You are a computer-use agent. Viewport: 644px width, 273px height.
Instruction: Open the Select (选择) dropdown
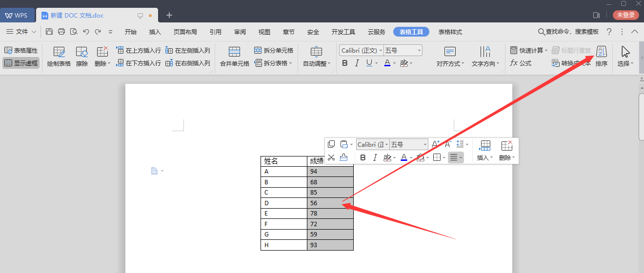[x=625, y=57]
